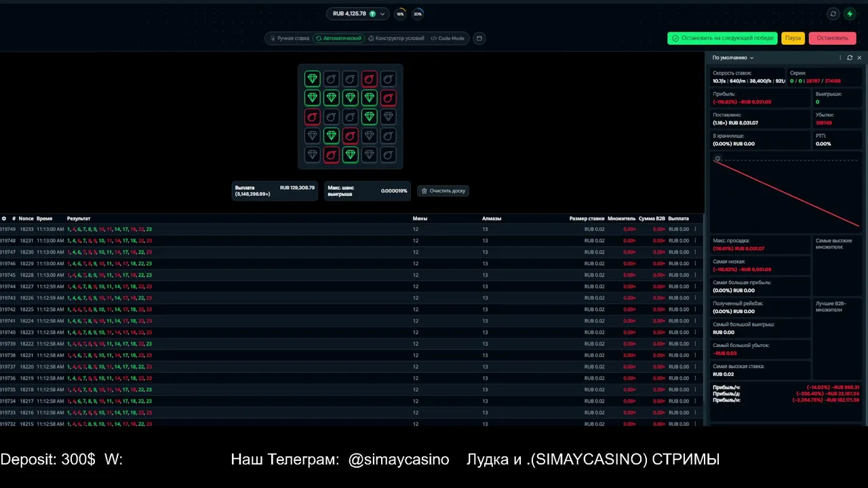
Task: Click the Поставлено RUB 8,031.07 stat
Action: coord(760,119)
